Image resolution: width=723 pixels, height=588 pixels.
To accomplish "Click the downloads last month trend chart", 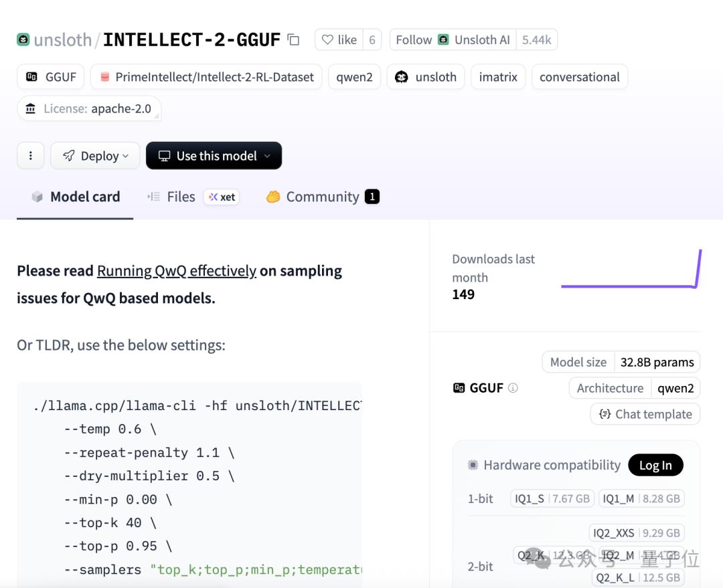I will tap(631, 271).
